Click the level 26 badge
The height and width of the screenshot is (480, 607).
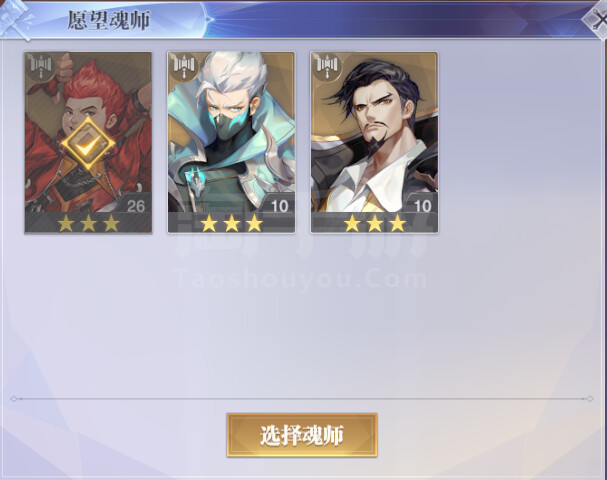(x=136, y=206)
